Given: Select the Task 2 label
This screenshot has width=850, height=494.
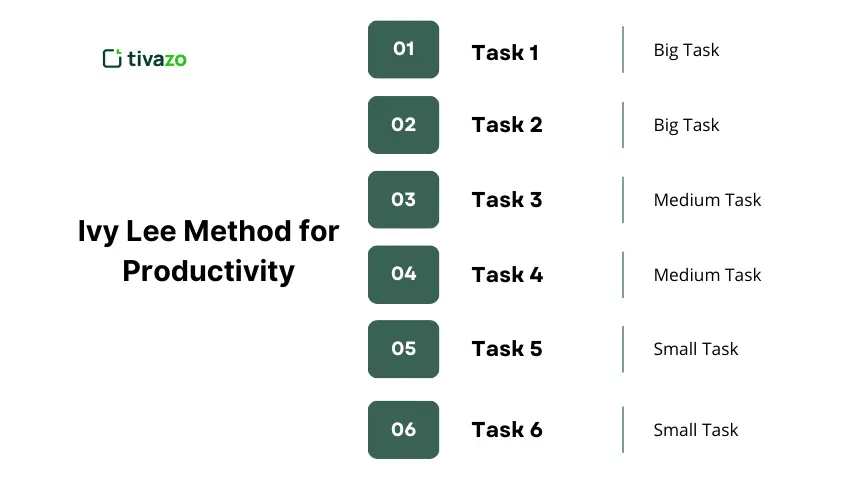Looking at the screenshot, I should (507, 125).
